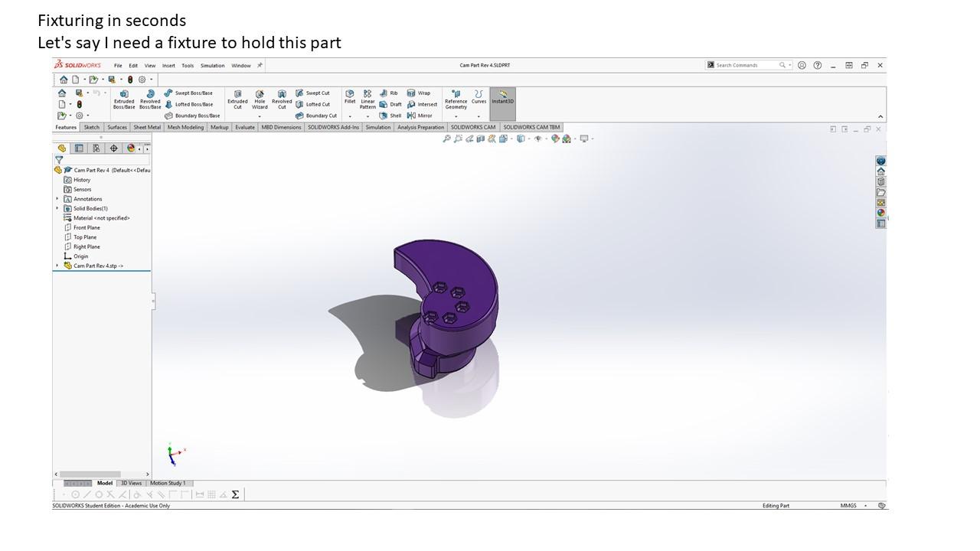Open the PropertyManager tab icon
The image size is (980, 551).
(x=79, y=148)
